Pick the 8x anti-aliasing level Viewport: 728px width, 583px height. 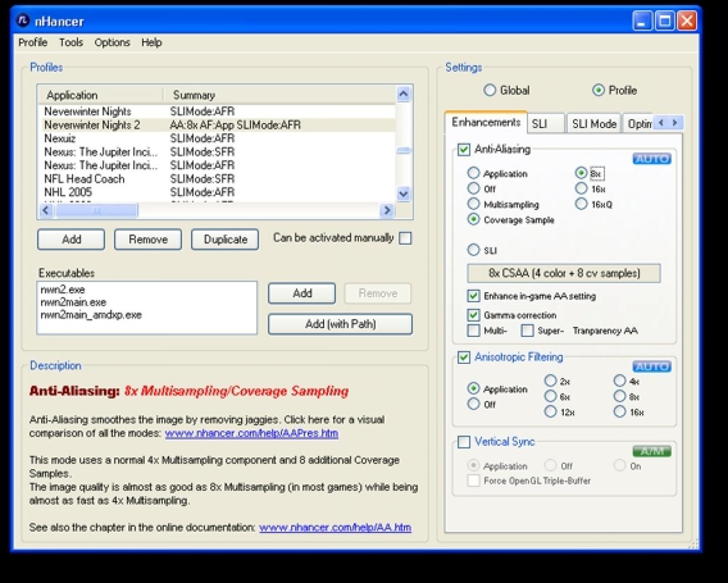tap(581, 173)
